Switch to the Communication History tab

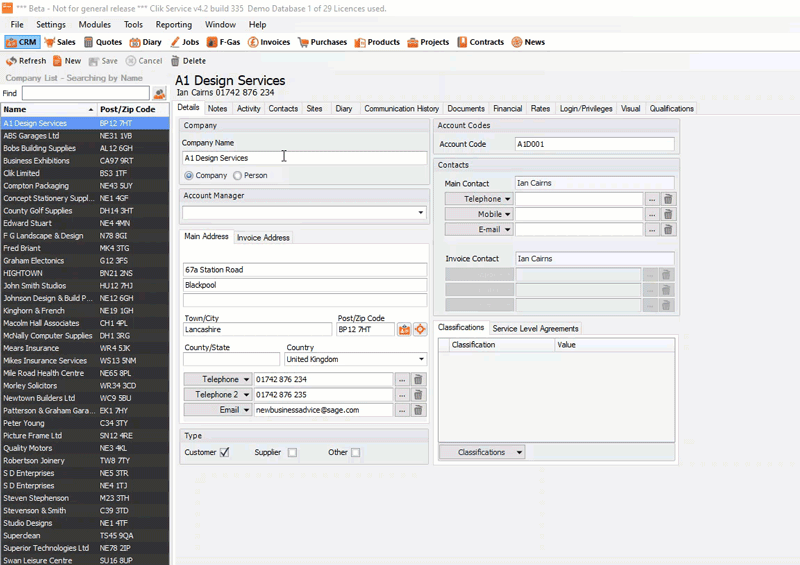tap(401, 109)
